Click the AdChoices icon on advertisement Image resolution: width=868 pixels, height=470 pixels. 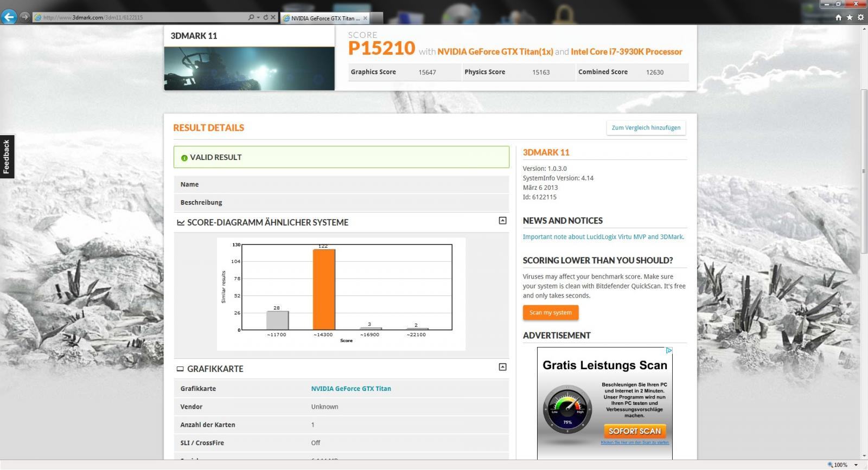669,351
